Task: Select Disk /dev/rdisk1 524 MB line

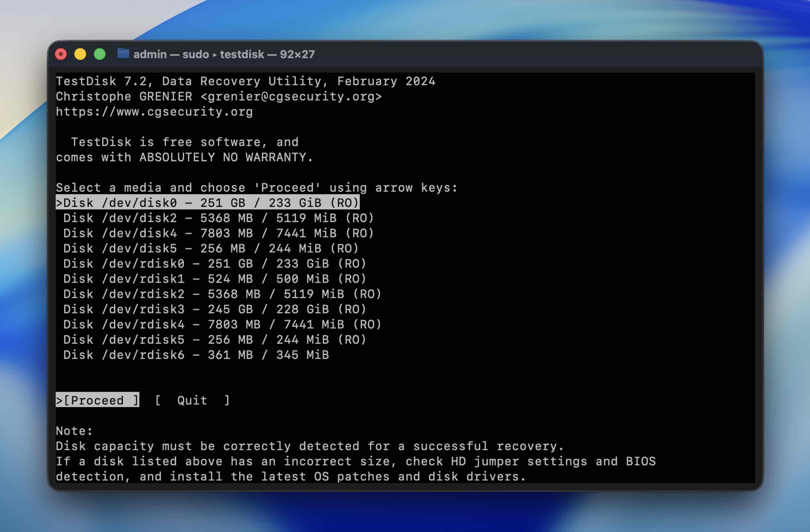Action: coord(215,279)
